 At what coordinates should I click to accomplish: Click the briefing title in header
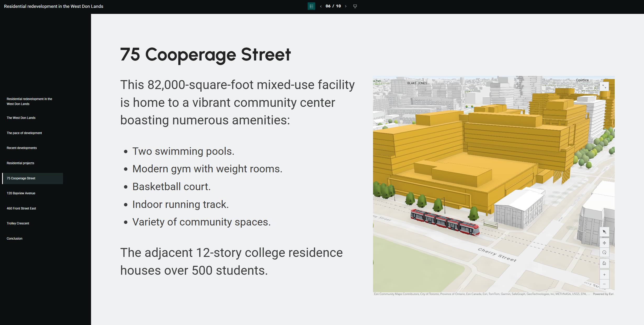54,6
